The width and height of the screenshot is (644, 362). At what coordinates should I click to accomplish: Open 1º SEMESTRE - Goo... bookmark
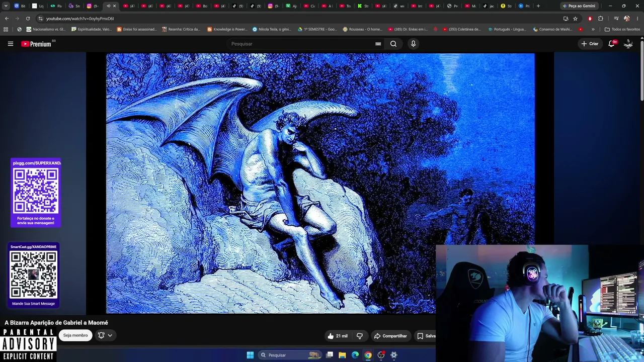(x=317, y=29)
